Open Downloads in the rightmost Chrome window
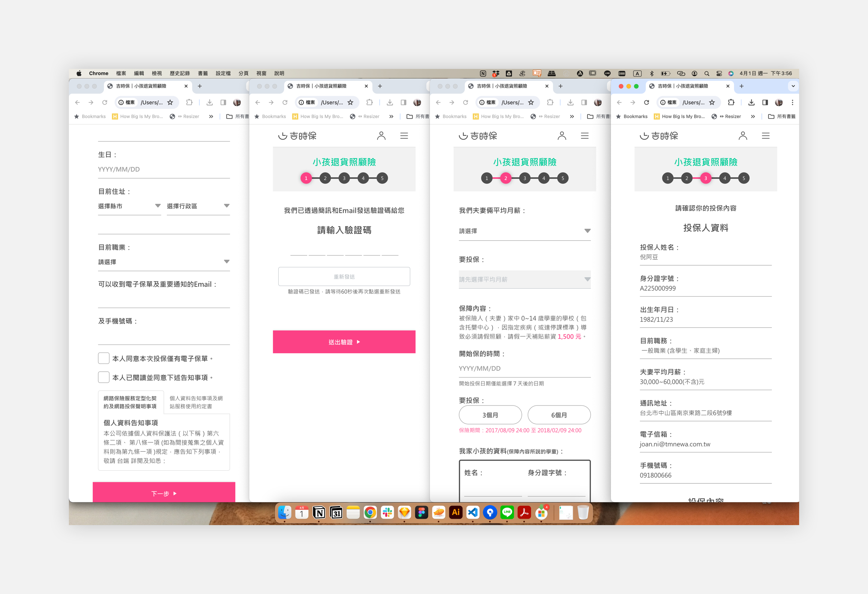The image size is (868, 594). click(752, 102)
